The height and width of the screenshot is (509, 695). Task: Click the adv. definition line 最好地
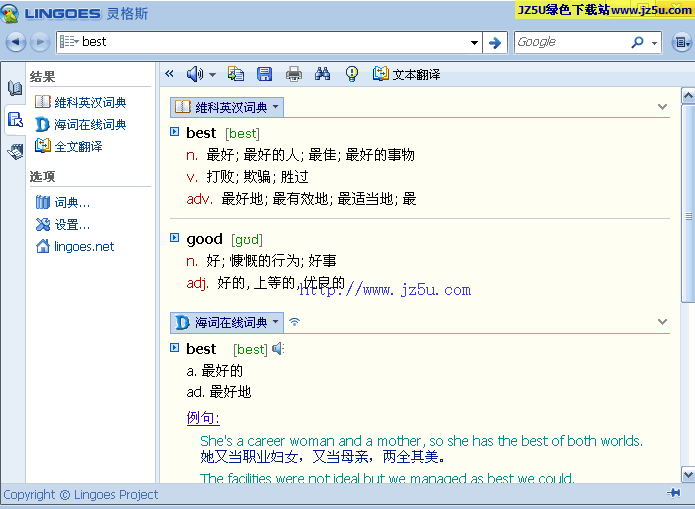[x=301, y=199]
